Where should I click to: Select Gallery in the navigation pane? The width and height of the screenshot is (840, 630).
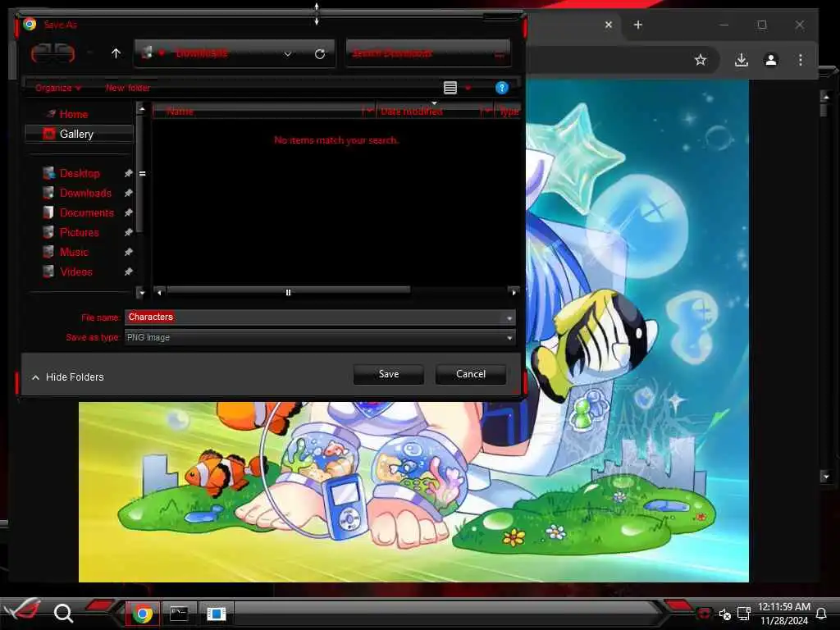[79, 134]
